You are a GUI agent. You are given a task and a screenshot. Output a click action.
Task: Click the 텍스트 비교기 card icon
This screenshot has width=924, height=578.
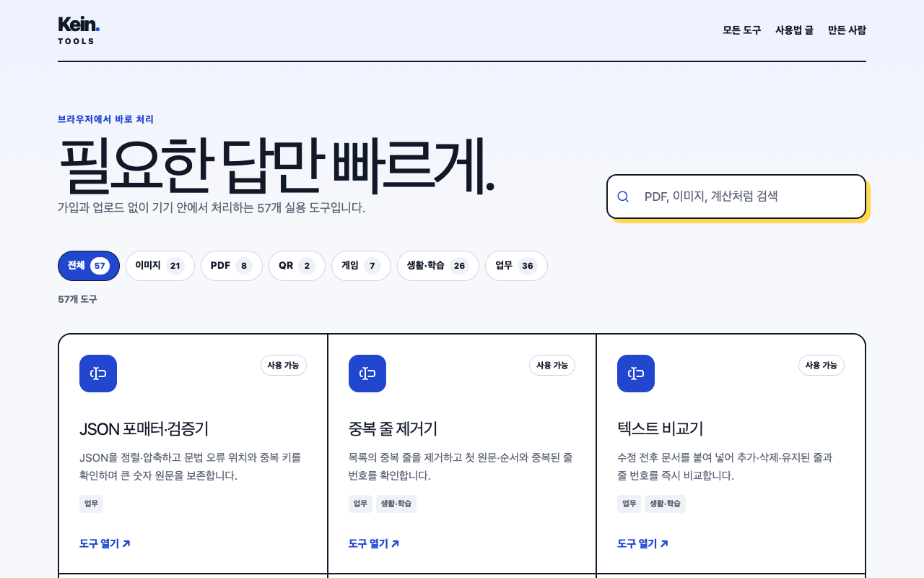pyautogui.click(x=636, y=374)
